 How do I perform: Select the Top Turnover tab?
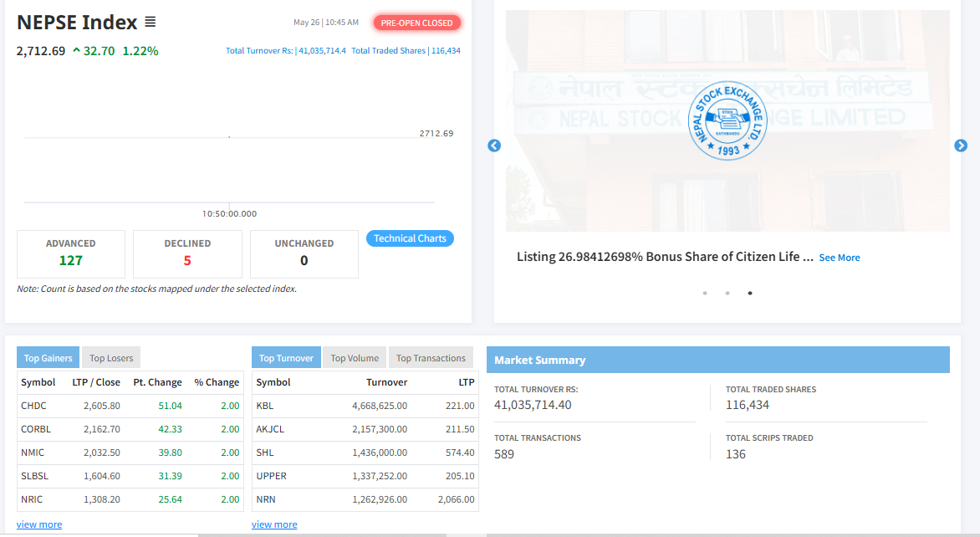click(286, 358)
